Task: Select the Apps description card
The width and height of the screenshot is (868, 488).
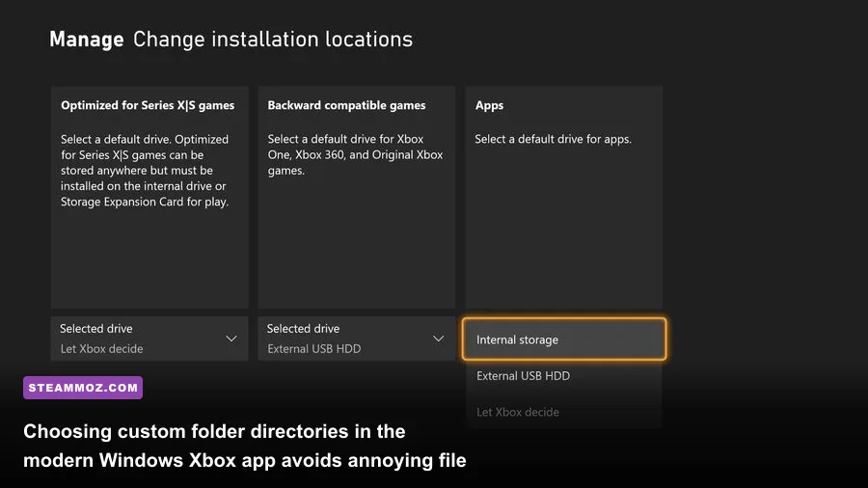Action: pyautogui.click(x=563, y=197)
